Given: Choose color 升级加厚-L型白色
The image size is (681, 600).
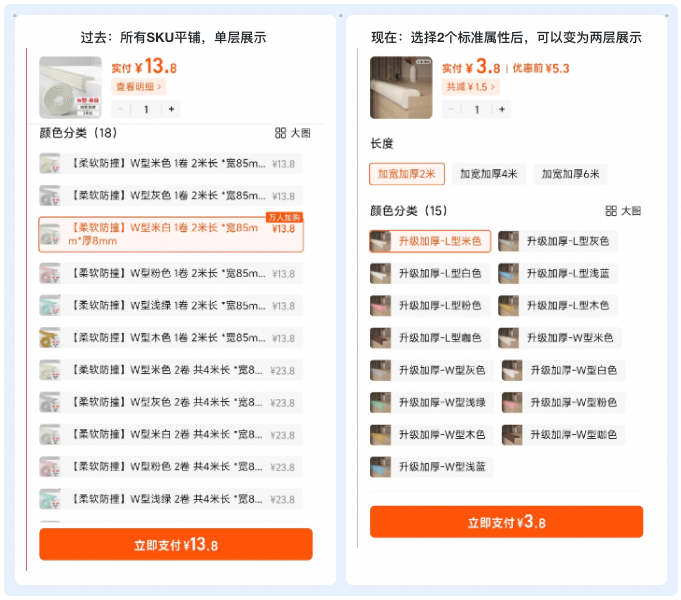Looking at the screenshot, I should click(x=430, y=273).
